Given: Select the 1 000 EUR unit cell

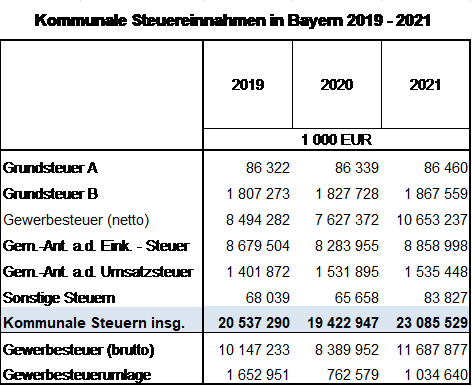Looking at the screenshot, I should pos(336,139).
